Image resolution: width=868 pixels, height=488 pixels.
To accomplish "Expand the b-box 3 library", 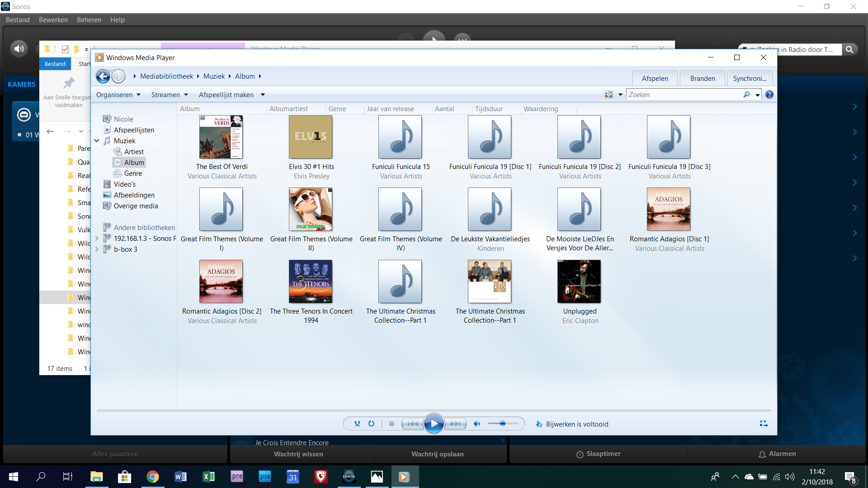I will click(97, 249).
